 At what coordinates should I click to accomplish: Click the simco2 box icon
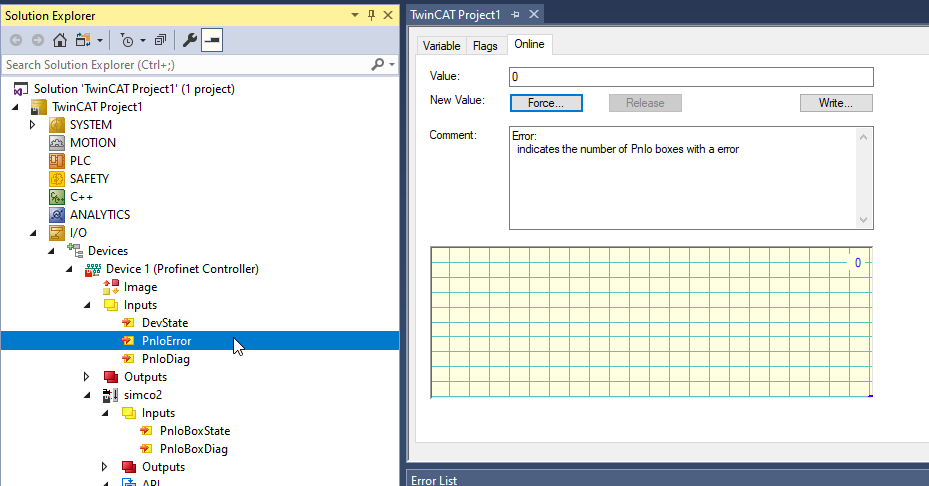tap(110, 395)
